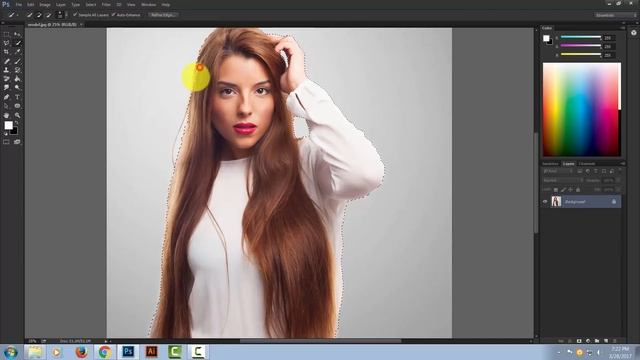This screenshot has width=640, height=360.
Task: Select the Spot Healing Brush tool
Action: 6,61
